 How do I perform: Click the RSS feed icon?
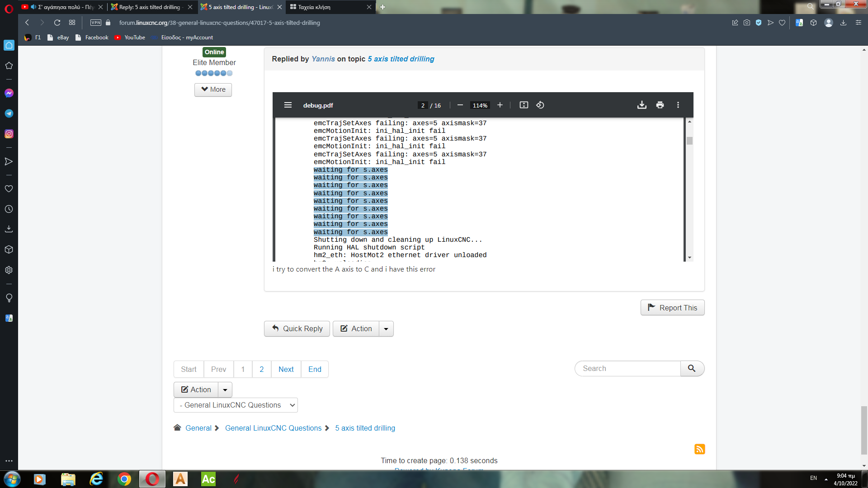(699, 449)
